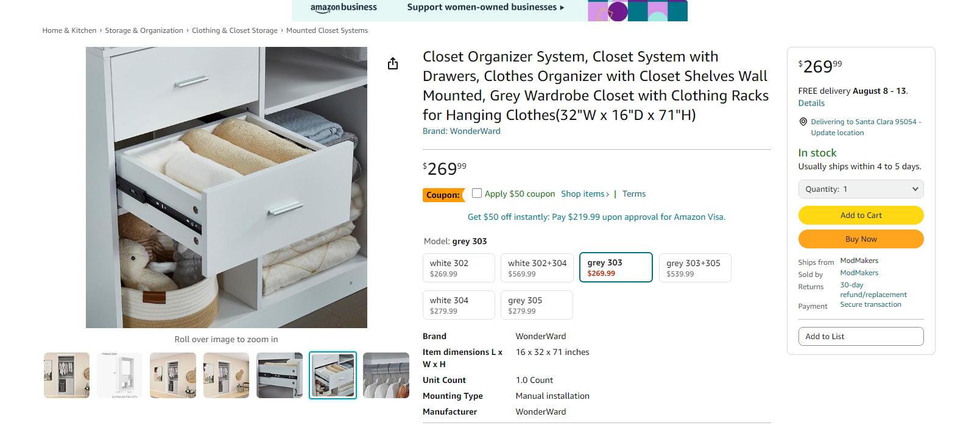Image resolution: width=980 pixels, height=428 pixels.
Task: Click the Buy Now button
Action: pyautogui.click(x=861, y=239)
